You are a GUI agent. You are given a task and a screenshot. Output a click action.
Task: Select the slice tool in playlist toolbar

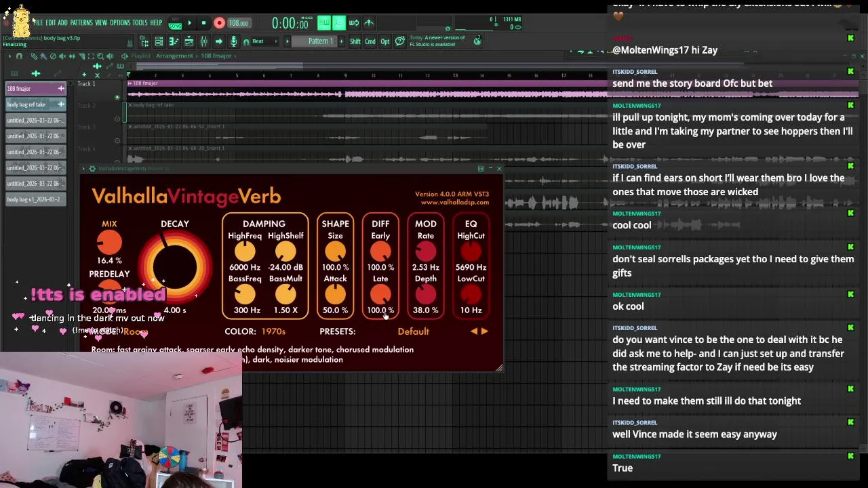point(81,56)
